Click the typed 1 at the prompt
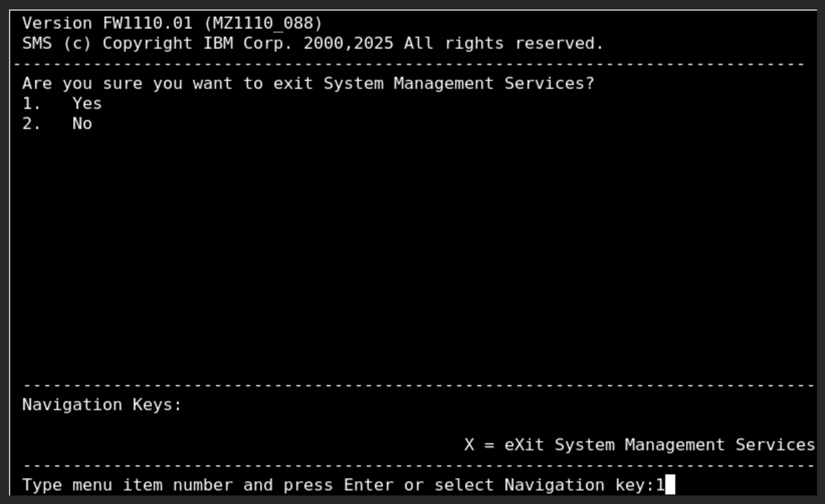This screenshot has width=825, height=504. click(660, 485)
